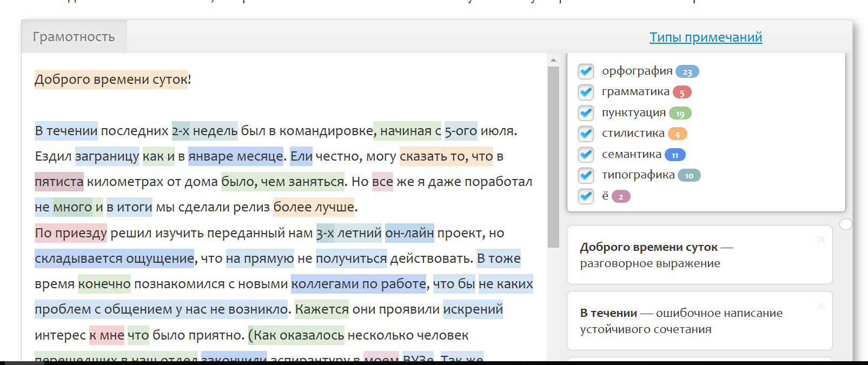
Task: Uncheck the орфография checkbox
Action: (586, 71)
